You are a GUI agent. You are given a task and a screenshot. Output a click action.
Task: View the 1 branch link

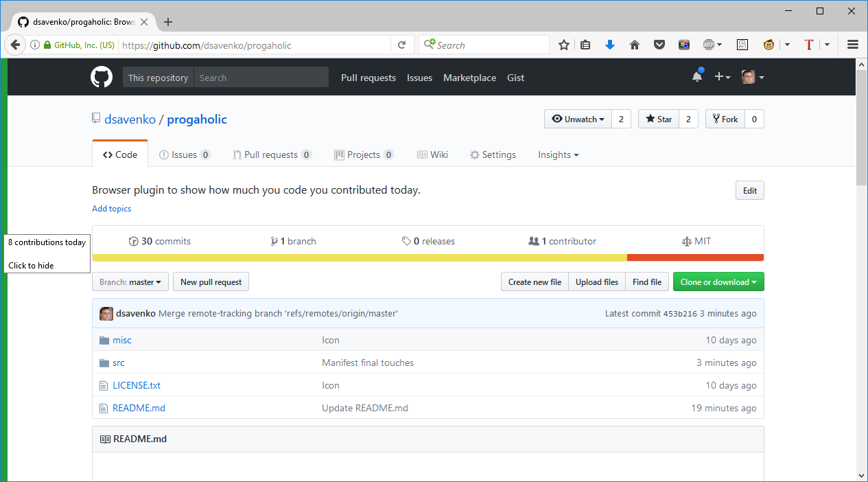pos(294,242)
